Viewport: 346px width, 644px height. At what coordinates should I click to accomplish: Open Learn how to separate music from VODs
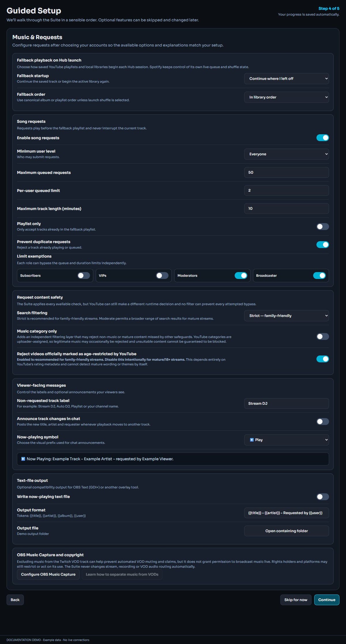tap(122, 574)
